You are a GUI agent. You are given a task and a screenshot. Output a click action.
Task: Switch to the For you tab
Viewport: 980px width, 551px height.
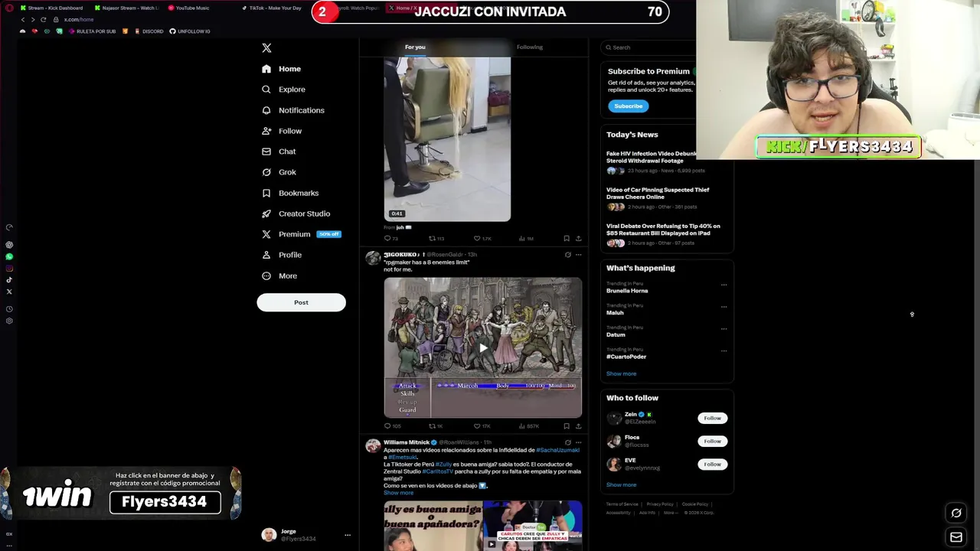tap(415, 47)
